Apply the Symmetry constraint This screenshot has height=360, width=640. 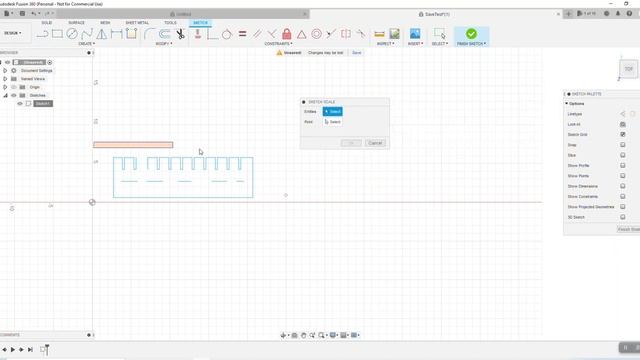346,34
